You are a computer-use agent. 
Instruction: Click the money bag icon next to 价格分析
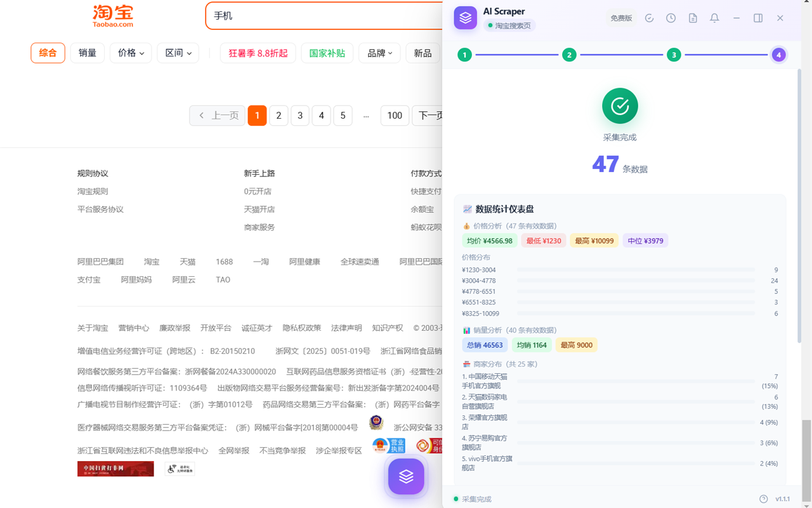(x=466, y=226)
